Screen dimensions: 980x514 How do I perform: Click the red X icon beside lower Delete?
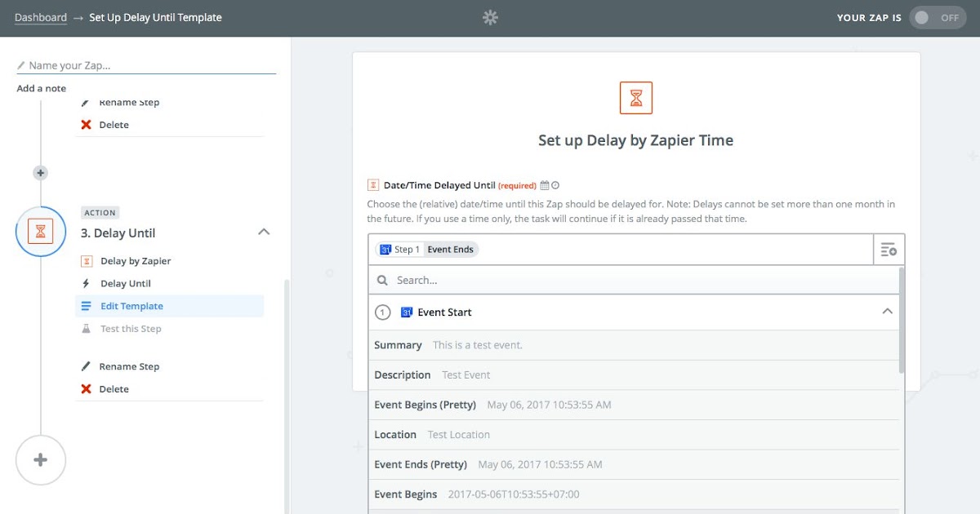86,389
